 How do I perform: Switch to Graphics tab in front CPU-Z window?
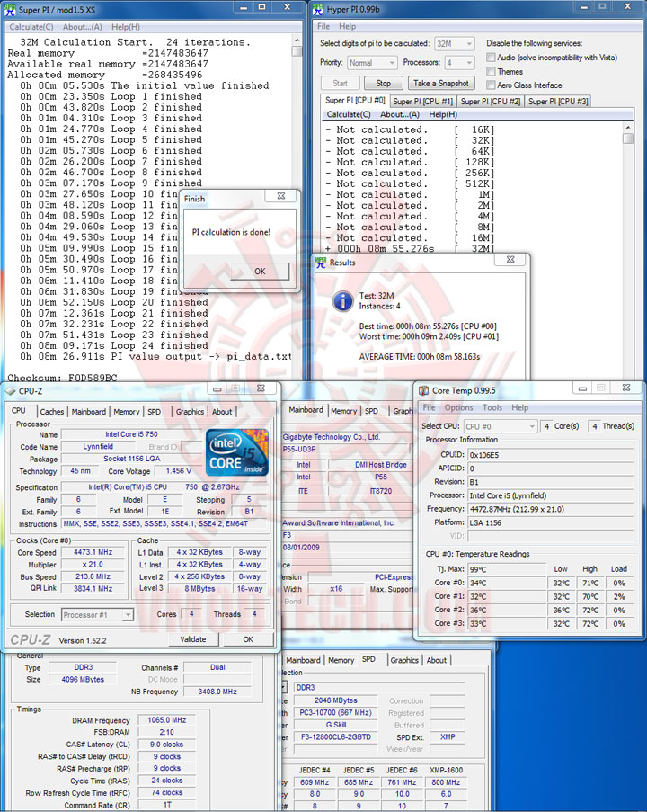coord(190,412)
